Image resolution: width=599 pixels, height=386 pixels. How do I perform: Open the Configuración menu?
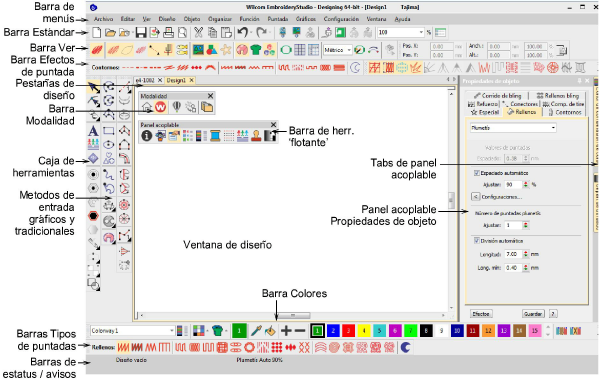click(x=341, y=19)
